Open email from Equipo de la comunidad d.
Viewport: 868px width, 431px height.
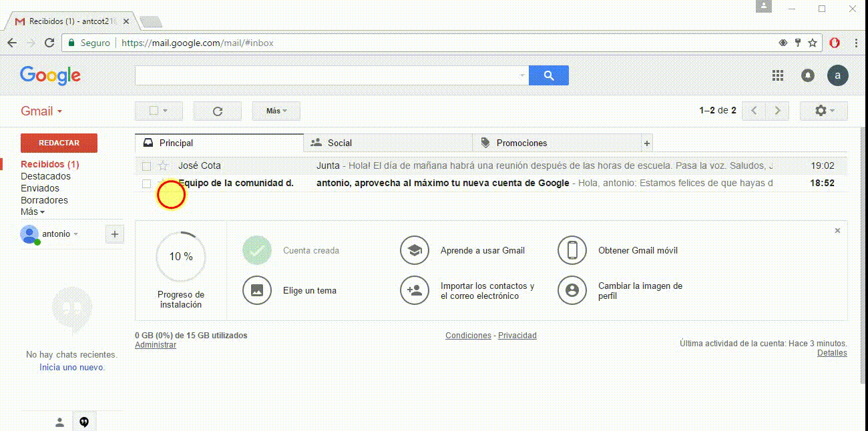236,183
